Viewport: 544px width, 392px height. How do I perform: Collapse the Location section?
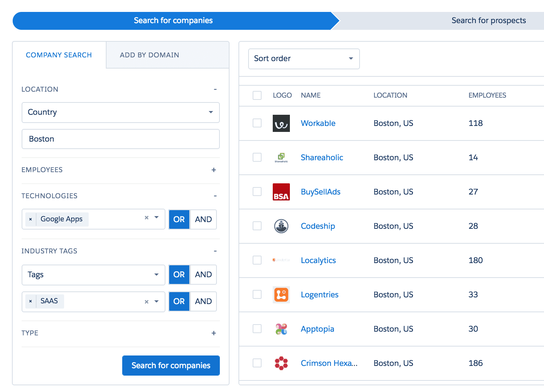[215, 89]
